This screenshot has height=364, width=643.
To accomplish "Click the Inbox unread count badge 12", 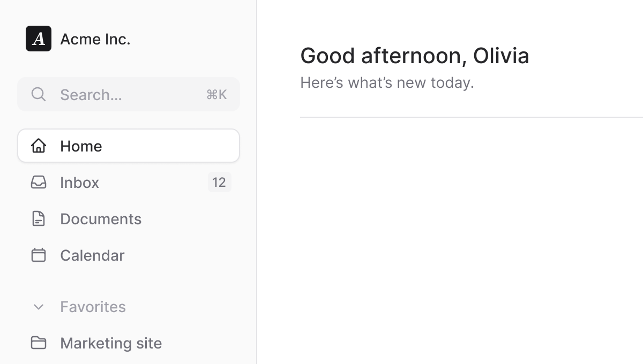I will click(219, 183).
